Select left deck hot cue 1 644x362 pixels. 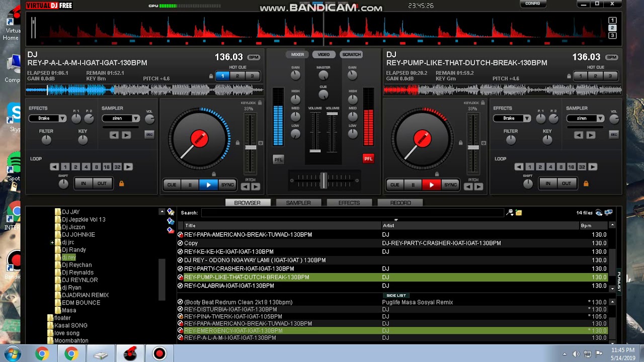click(x=222, y=76)
